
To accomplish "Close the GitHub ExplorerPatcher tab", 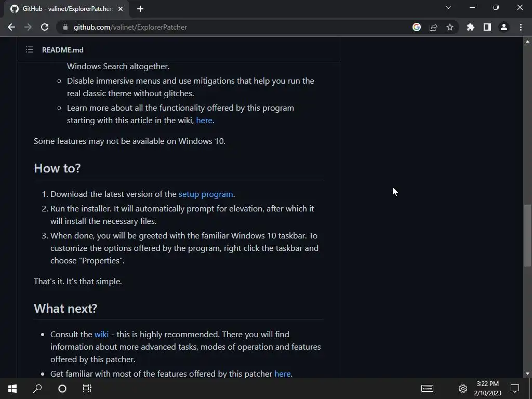I will (x=121, y=9).
